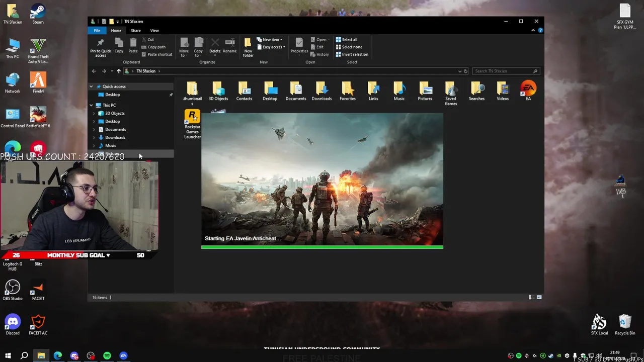Open the File ribbon tab
The image size is (644, 362).
[x=97, y=31]
